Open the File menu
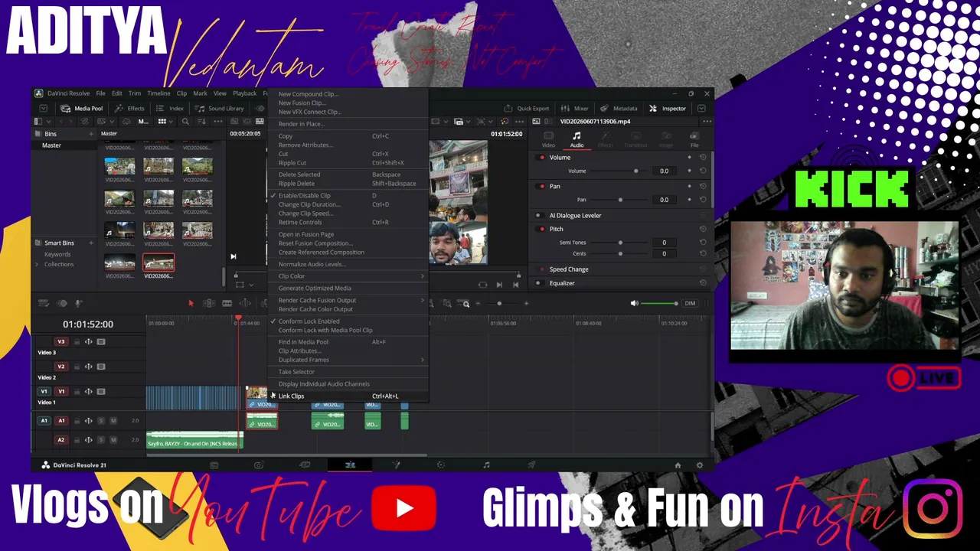This screenshot has height=551, width=980. click(100, 93)
